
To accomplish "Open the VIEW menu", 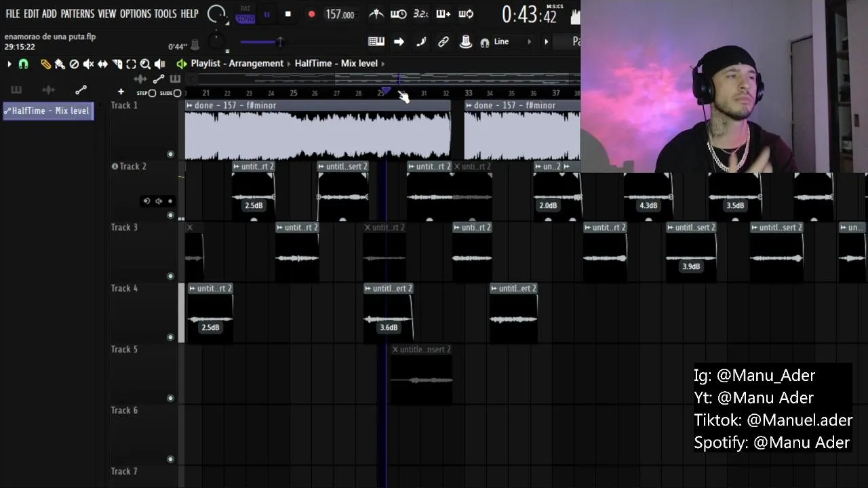I will click(x=106, y=14).
